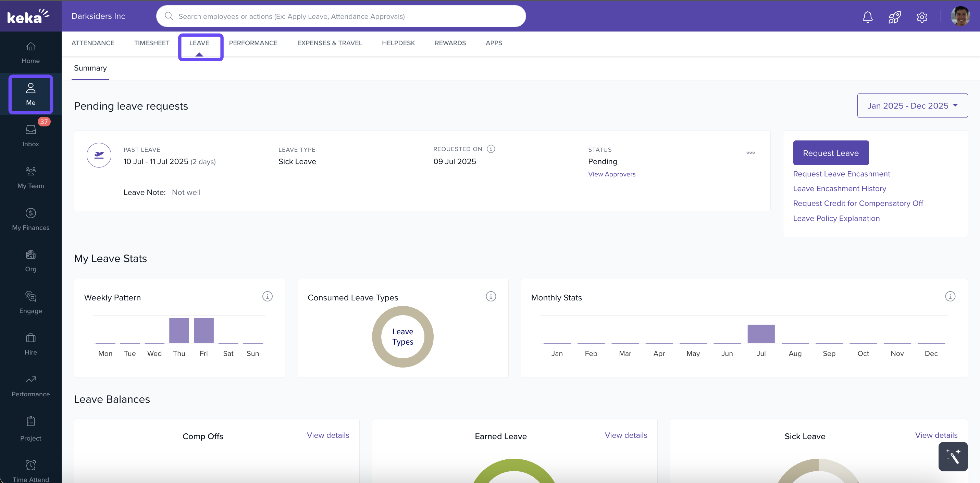Click the Request Leave button
The width and height of the screenshot is (980, 483).
point(831,153)
